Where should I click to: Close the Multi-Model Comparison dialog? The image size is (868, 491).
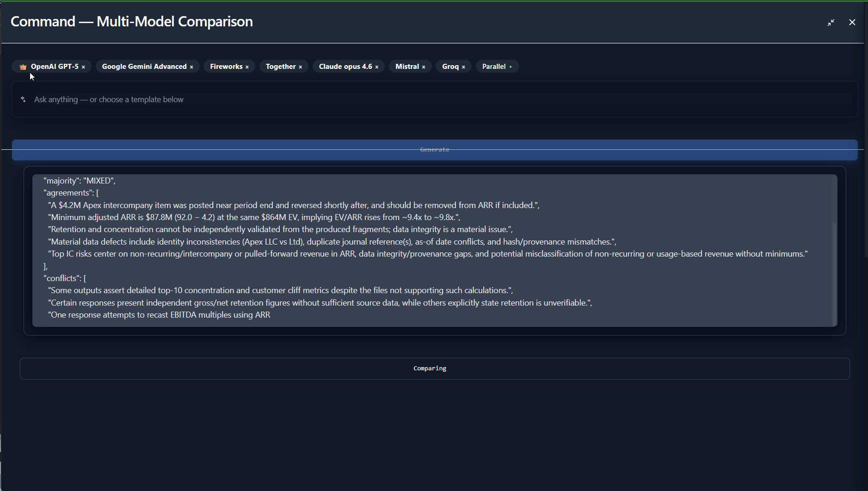[852, 22]
